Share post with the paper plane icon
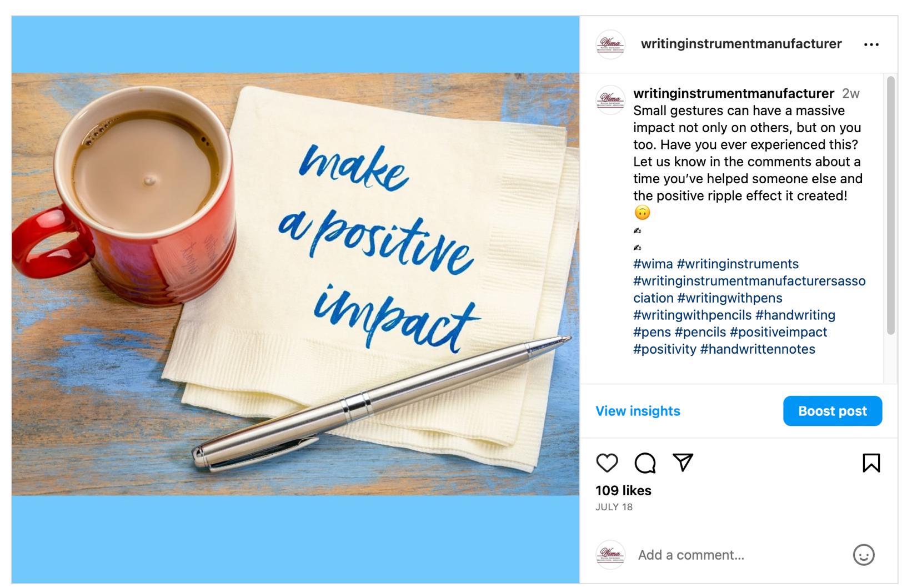The width and height of the screenshot is (917, 588). tap(683, 462)
